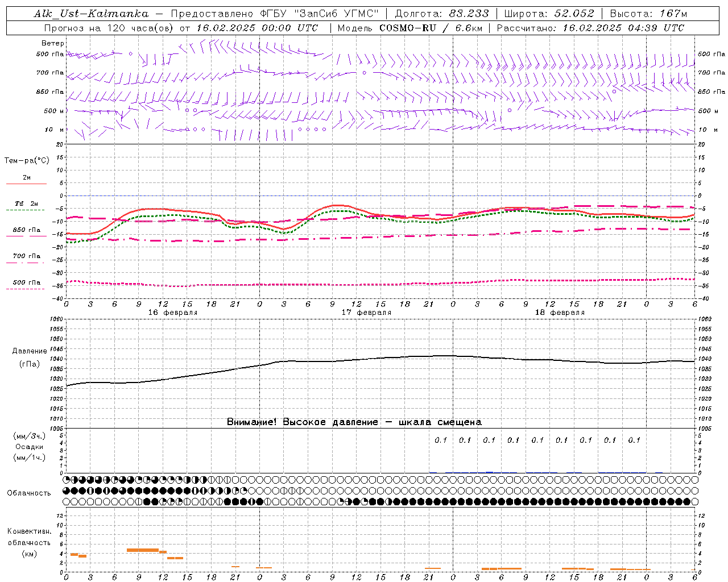Click the 'Предоставлено ФГБУ "ЗапСиб УГМС"' provider text
The width and height of the screenshot is (728, 582).
coord(275,14)
